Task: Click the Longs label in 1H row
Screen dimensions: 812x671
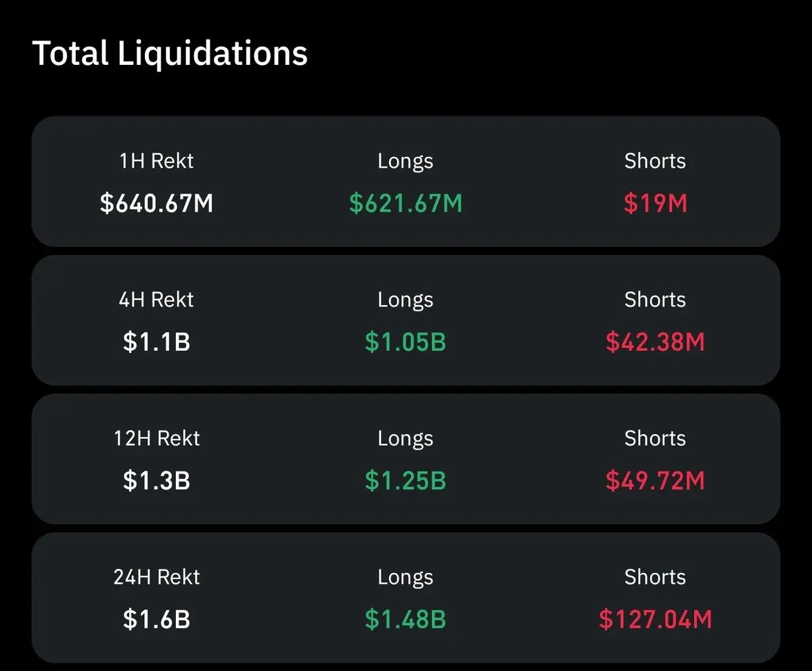Action: tap(405, 161)
